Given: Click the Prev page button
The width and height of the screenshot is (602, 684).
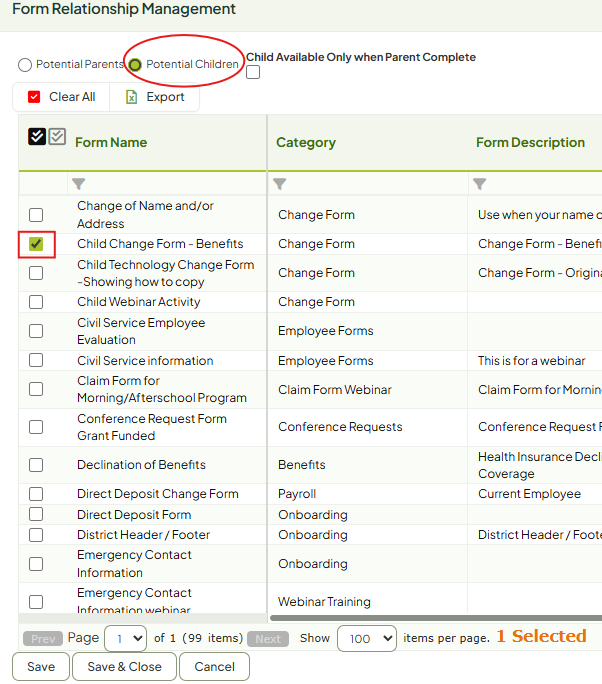Looking at the screenshot, I should pos(43,639).
